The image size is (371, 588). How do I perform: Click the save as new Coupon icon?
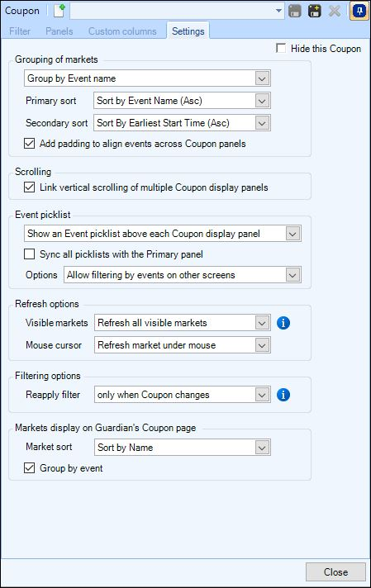(x=314, y=11)
